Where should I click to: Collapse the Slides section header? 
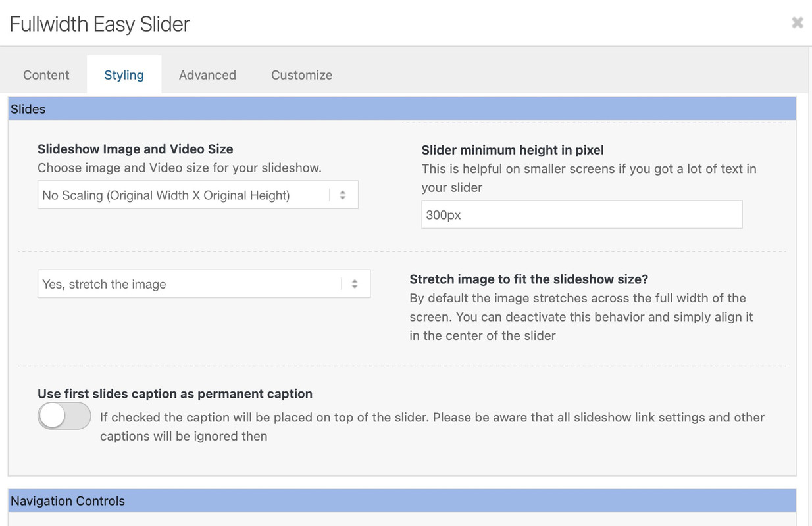401,109
